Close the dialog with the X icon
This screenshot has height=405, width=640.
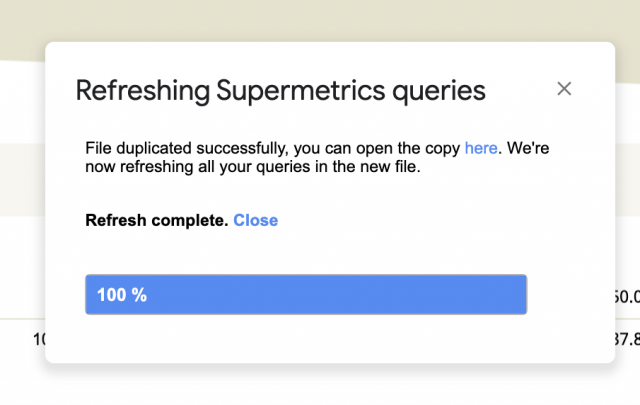click(x=564, y=89)
